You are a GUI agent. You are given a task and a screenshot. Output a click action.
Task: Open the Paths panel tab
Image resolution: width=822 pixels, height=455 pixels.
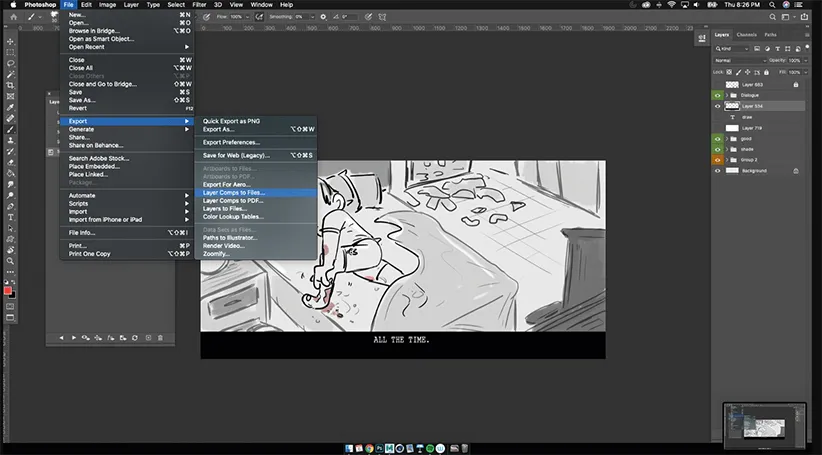[770, 35]
